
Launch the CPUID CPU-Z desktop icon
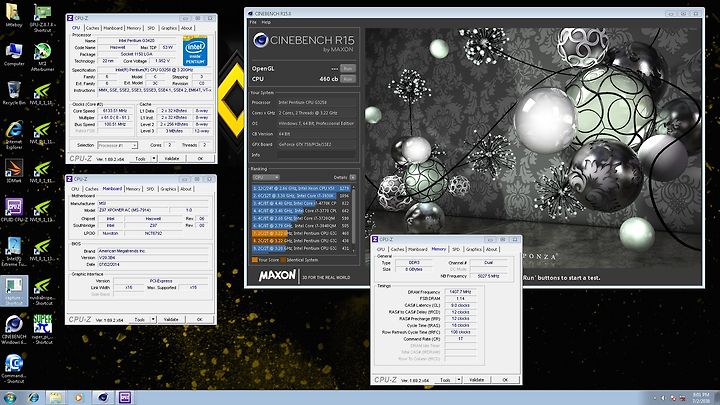pyautogui.click(x=14, y=209)
